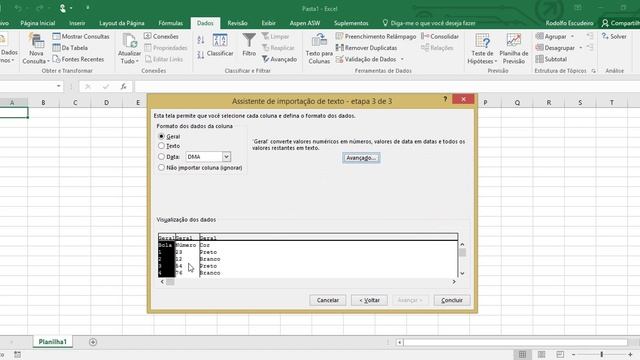Create a Planilha de Previsão
Viewport: 640px width, 360px height.
(513, 49)
